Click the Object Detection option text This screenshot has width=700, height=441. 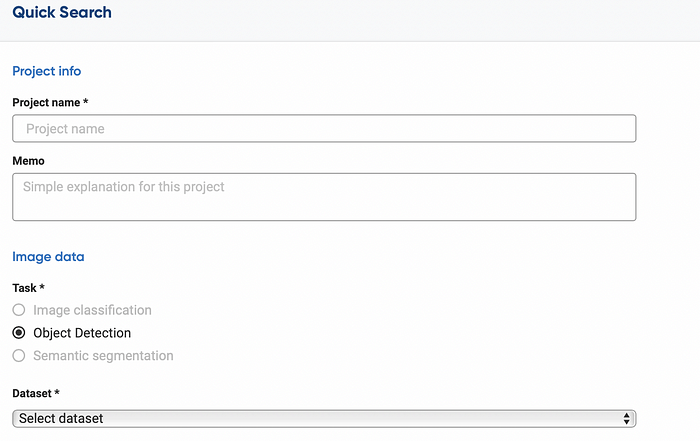[x=82, y=333]
